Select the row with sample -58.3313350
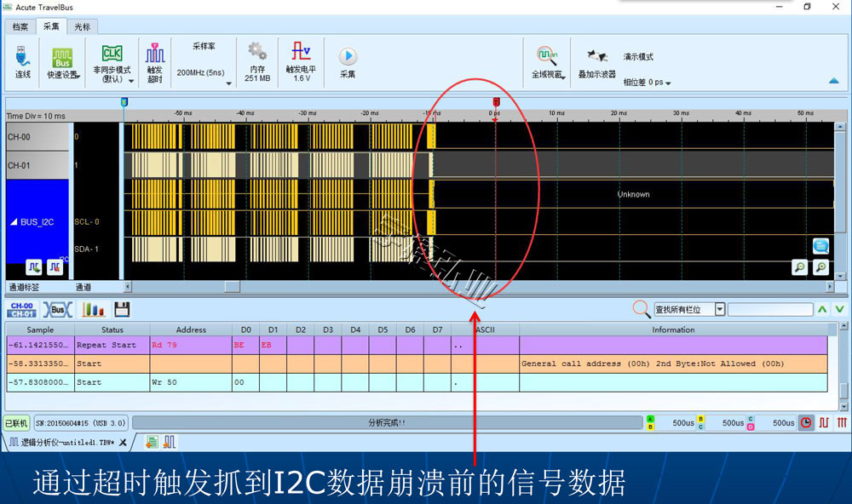 click(x=417, y=364)
